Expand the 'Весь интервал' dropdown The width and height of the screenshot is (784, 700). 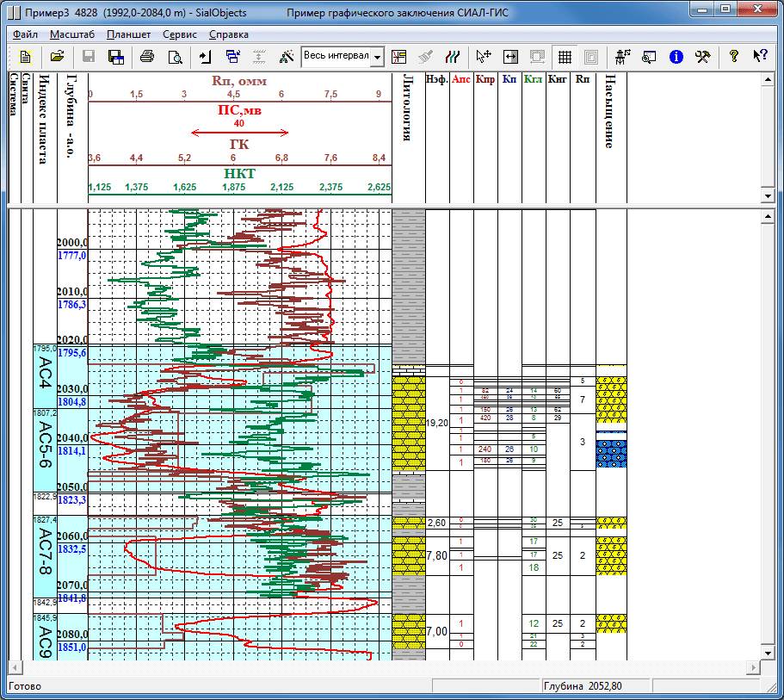[378, 57]
